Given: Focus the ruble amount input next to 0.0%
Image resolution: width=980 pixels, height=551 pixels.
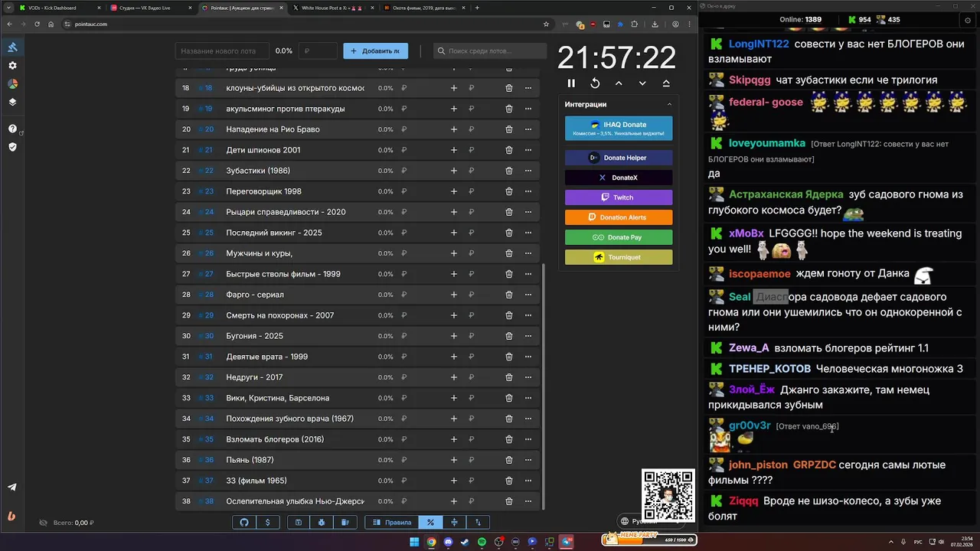Looking at the screenshot, I should click(317, 51).
